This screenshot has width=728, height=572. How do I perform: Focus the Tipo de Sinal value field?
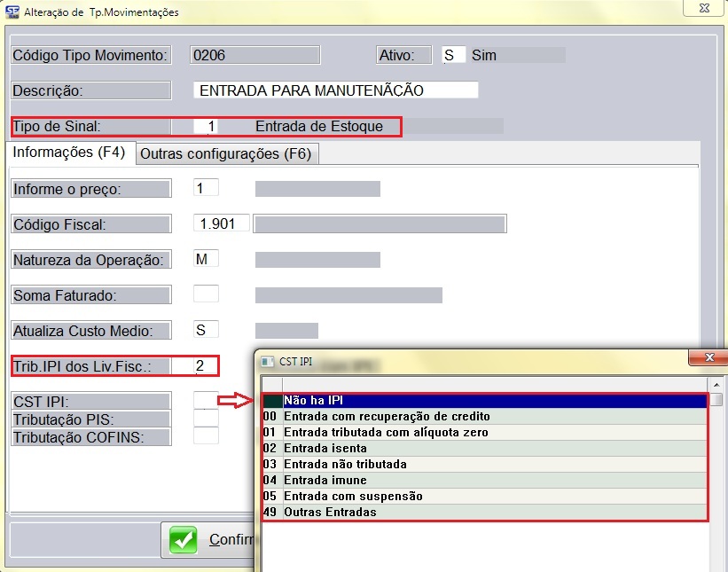[x=206, y=126]
